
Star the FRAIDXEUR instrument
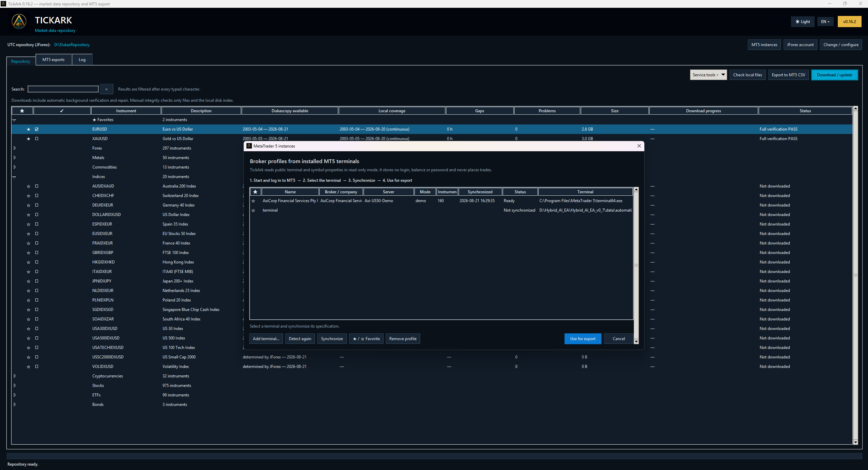[x=29, y=243]
